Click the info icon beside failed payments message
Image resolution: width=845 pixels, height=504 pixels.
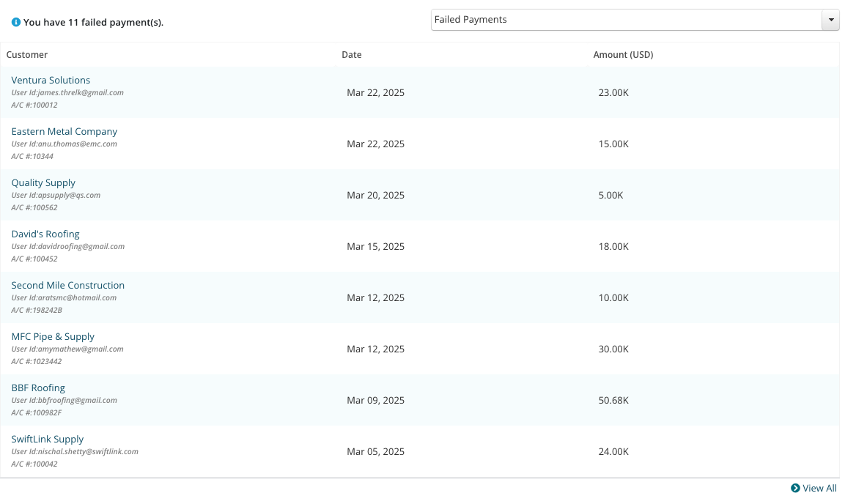(x=15, y=22)
